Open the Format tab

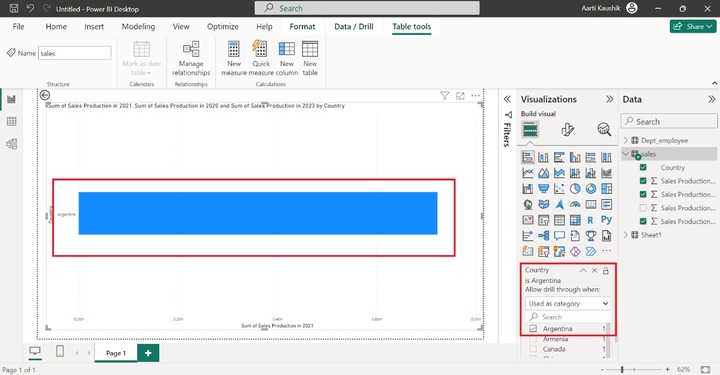click(302, 27)
